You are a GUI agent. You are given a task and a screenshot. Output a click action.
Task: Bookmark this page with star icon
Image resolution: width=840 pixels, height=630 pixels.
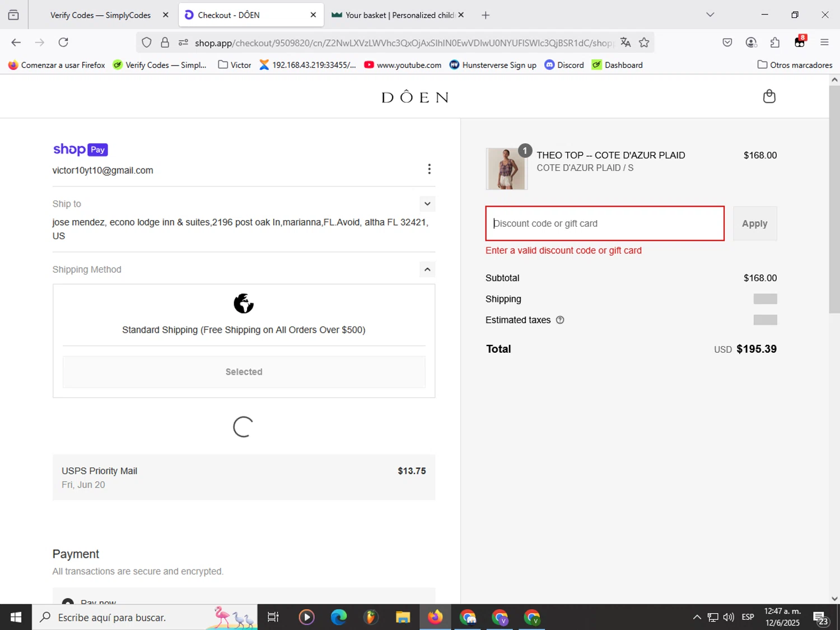pos(644,43)
